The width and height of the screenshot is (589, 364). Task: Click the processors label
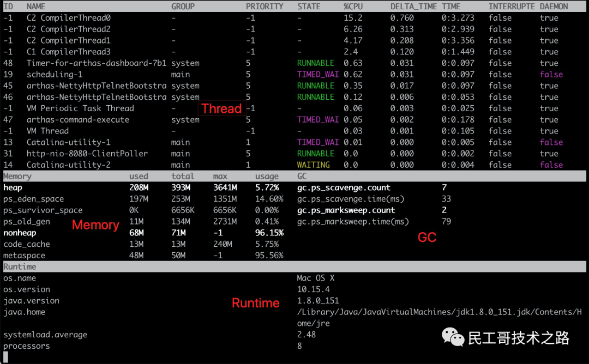point(27,346)
